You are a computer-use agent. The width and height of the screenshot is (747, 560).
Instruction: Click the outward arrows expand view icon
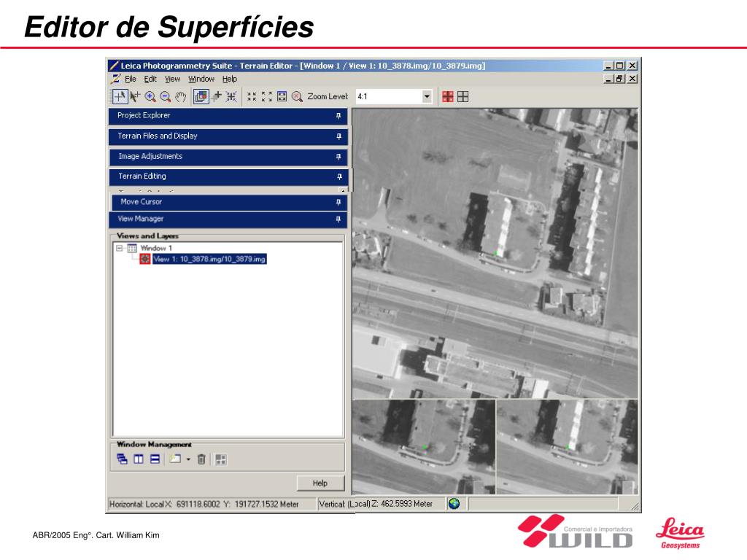[267, 97]
